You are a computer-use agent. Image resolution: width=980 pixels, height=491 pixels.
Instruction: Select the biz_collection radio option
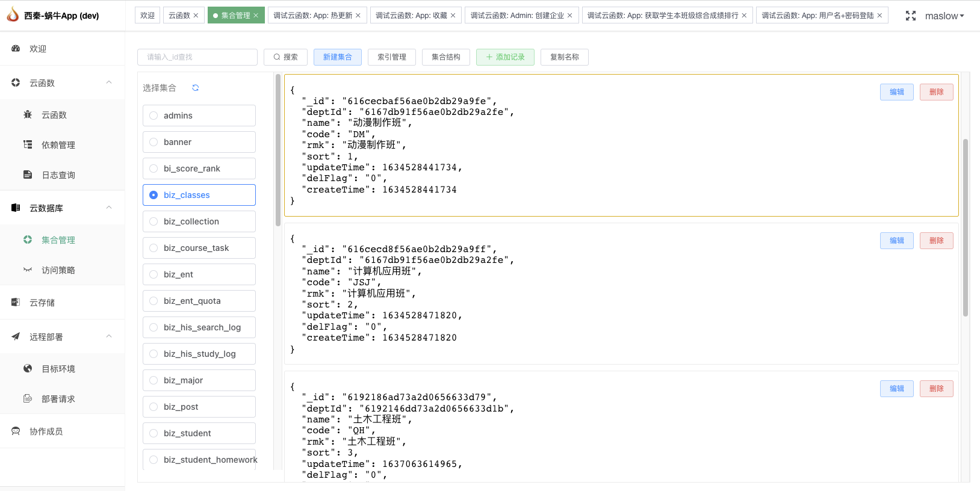[x=154, y=221]
